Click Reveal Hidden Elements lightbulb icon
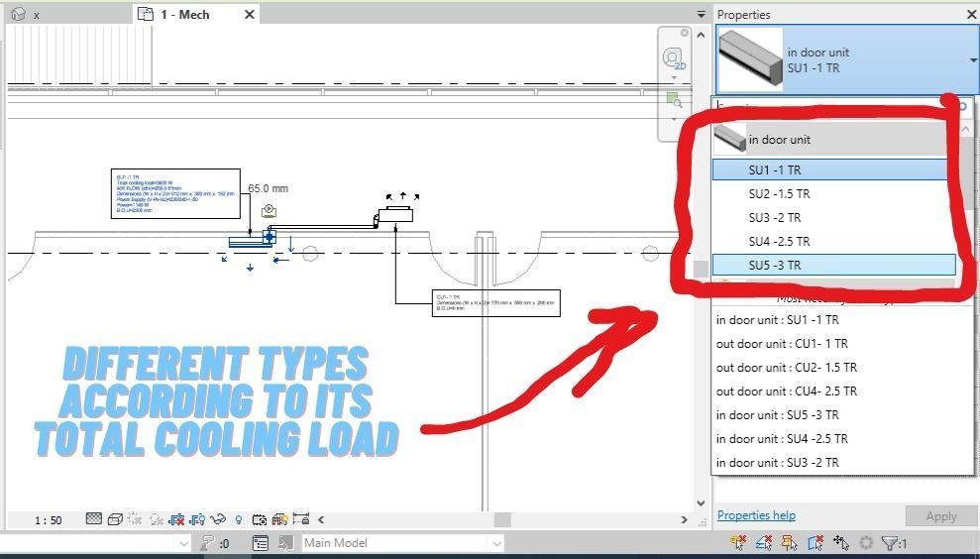 pos(238,519)
